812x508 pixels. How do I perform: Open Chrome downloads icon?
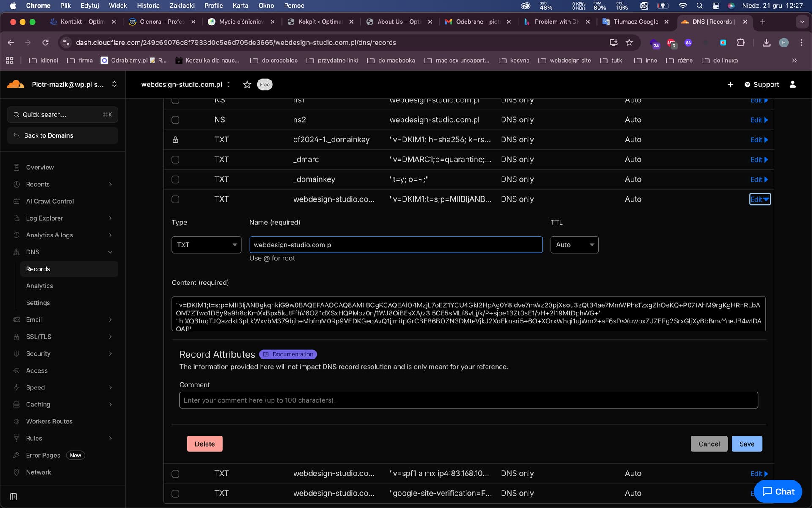click(x=766, y=43)
